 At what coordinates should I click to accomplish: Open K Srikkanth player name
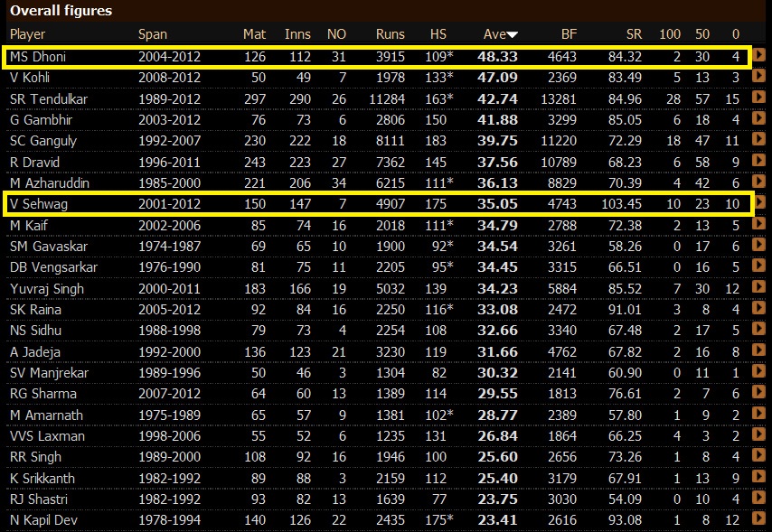pyautogui.click(x=42, y=479)
